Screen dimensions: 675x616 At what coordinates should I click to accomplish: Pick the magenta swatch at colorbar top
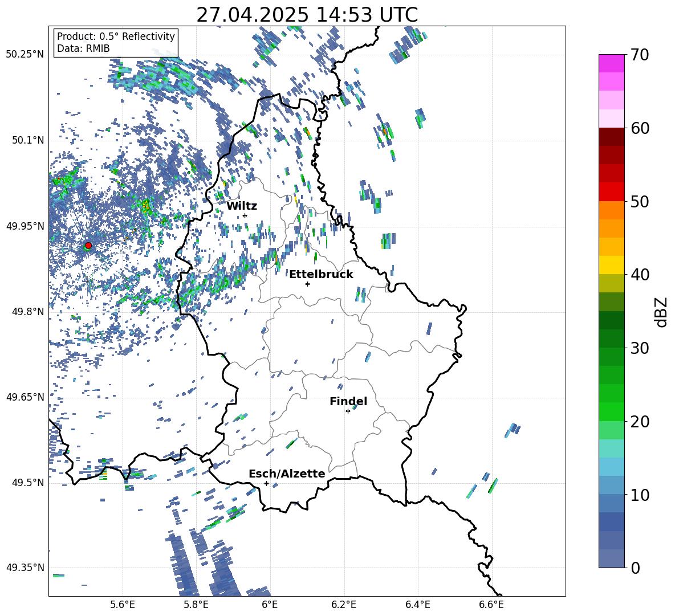point(611,63)
